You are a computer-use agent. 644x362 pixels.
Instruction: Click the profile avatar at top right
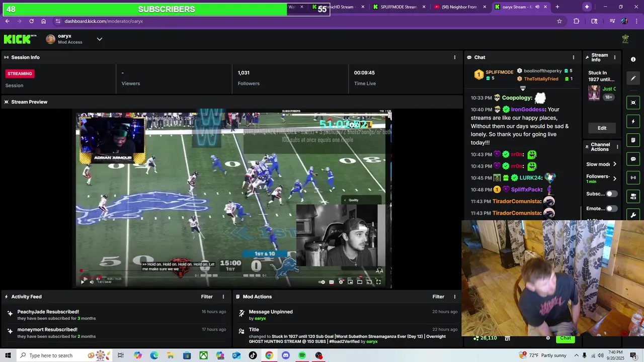(625, 39)
